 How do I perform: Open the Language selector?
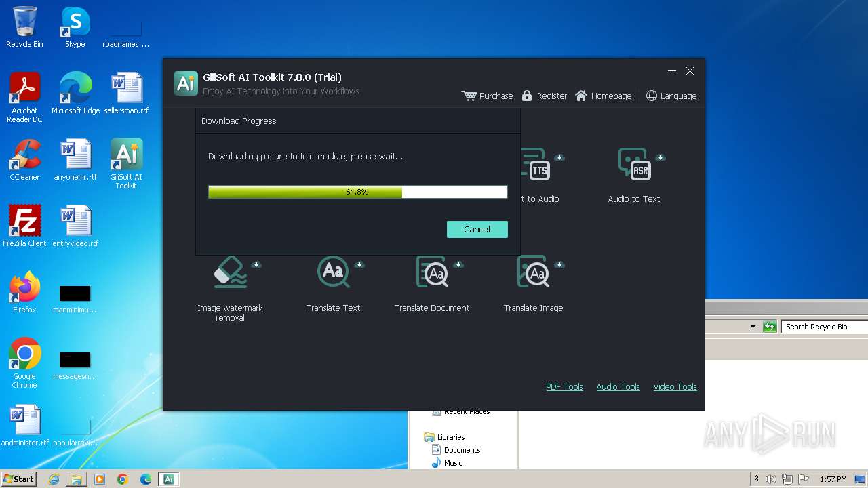coord(671,96)
